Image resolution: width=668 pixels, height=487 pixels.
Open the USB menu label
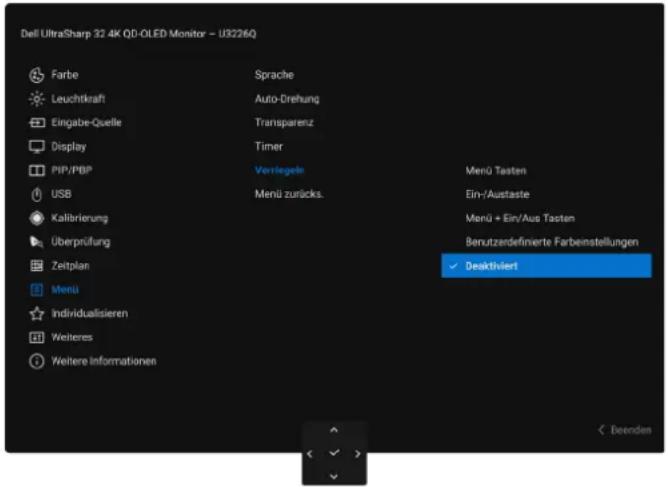click(x=61, y=194)
